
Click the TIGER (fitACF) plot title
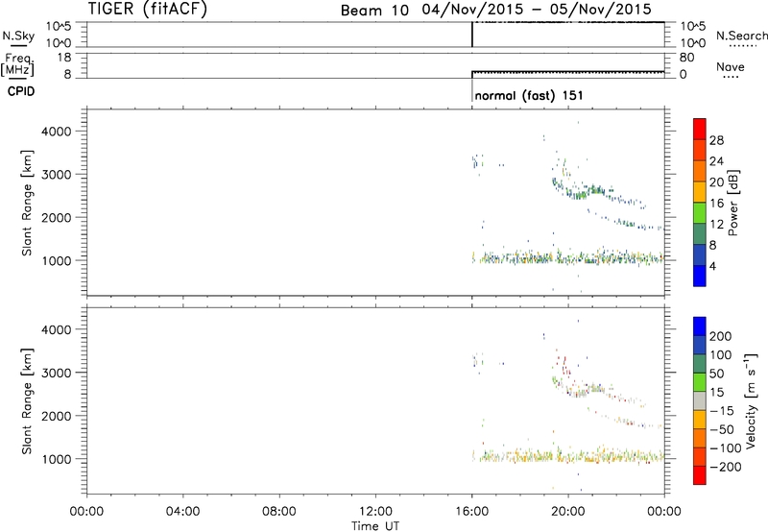[x=148, y=9]
